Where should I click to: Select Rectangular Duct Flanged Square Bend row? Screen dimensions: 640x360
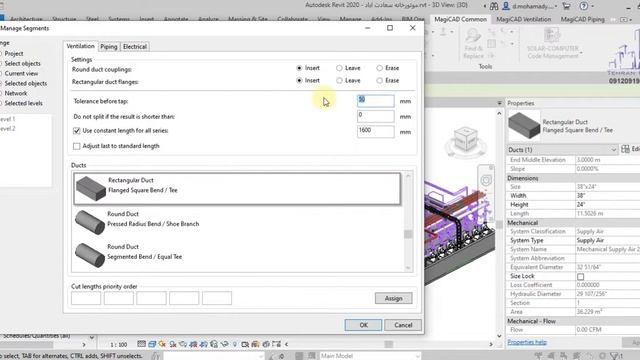(237, 189)
